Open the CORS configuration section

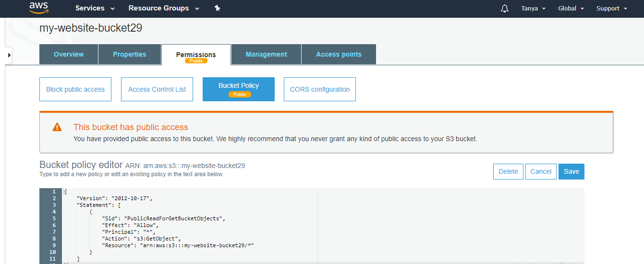point(320,89)
